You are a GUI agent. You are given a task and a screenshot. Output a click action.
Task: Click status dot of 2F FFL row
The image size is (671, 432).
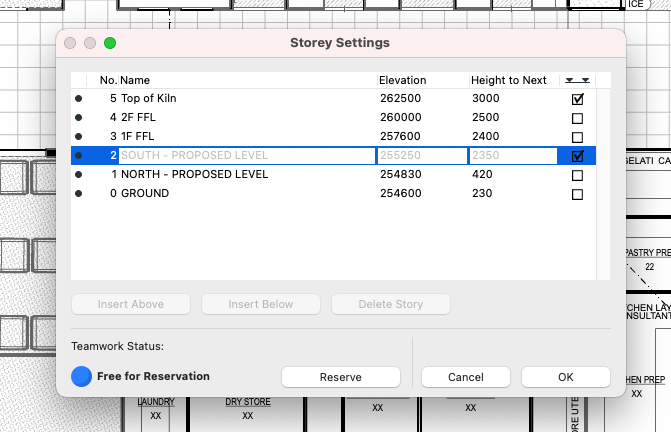click(x=78, y=117)
